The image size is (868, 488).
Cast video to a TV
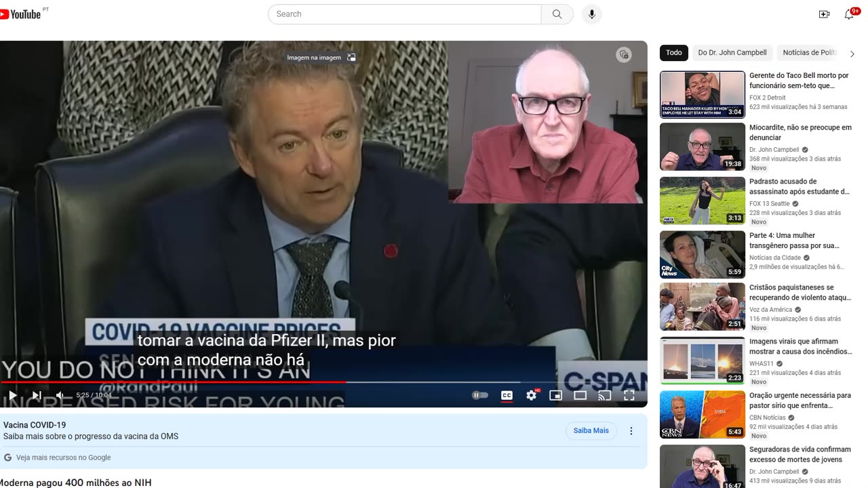605,395
